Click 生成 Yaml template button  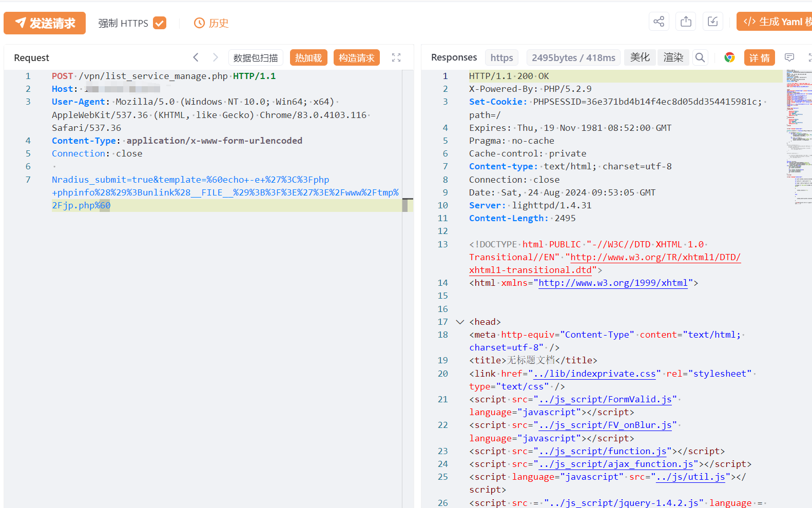(775, 22)
